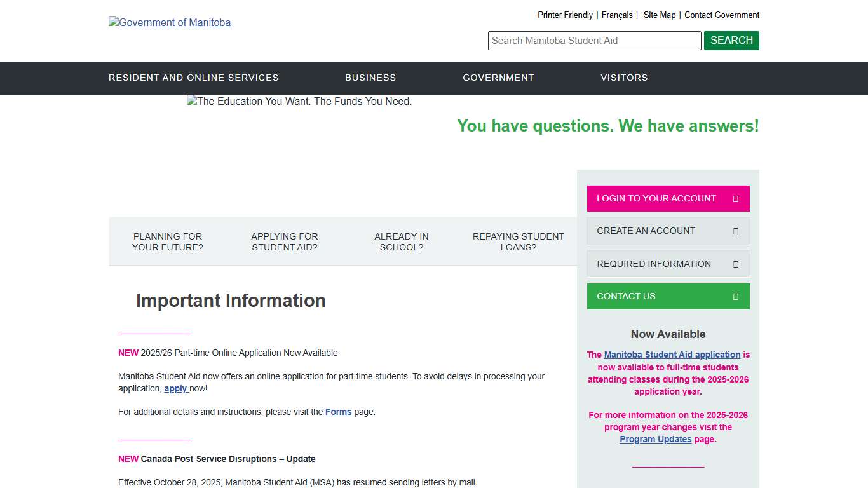This screenshot has width=868, height=488.
Task: Expand Applying For Student Aid tab
Action: [284, 241]
